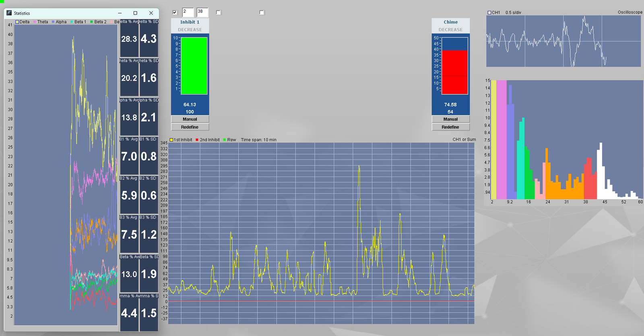Click the oscilloscope waveform display
This screenshot has height=336, width=644.
[563, 41]
